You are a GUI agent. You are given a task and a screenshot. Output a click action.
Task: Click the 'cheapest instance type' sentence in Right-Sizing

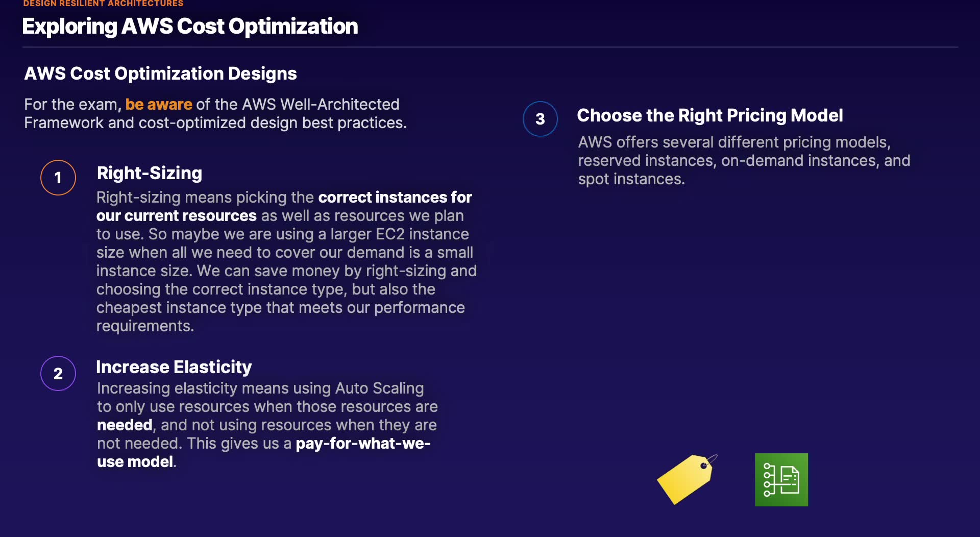(280, 308)
